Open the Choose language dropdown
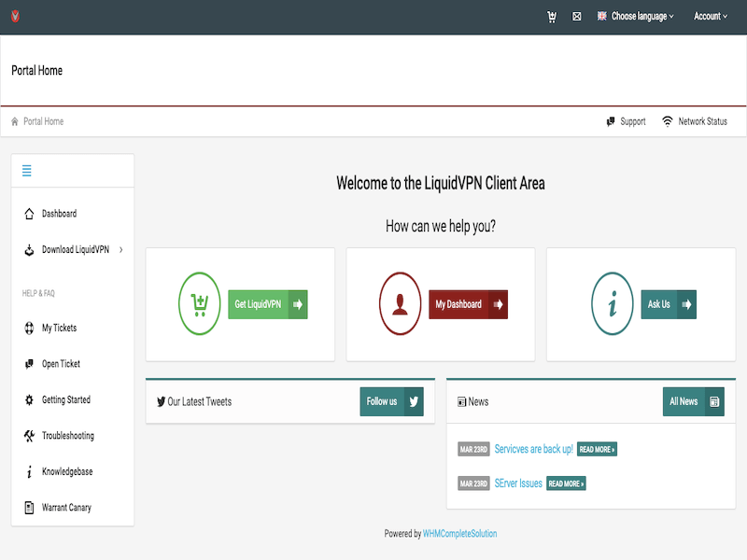This screenshot has height=560, width=747. pos(636,16)
